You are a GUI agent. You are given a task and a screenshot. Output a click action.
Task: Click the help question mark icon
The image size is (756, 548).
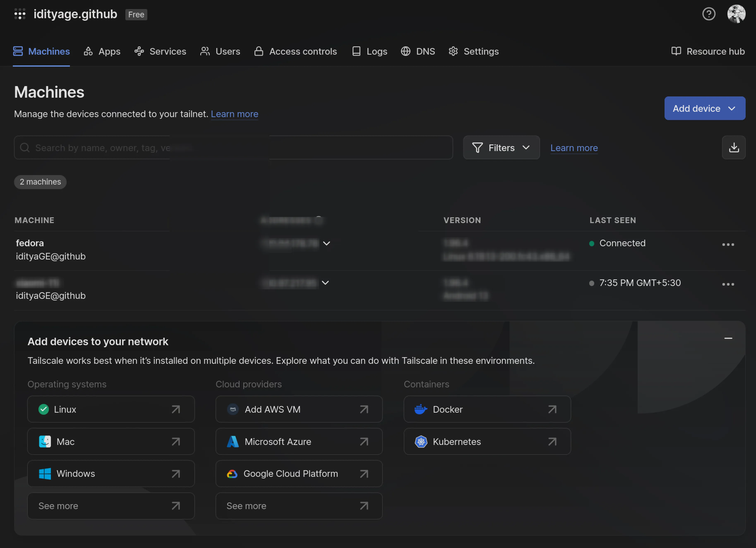pos(709,14)
